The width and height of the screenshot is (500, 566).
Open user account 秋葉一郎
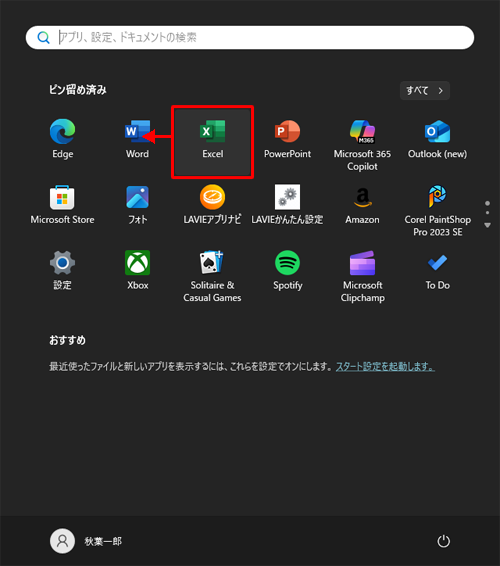[86, 541]
